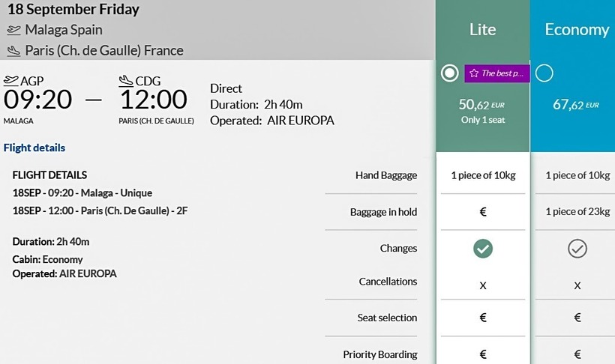The image size is (615, 364).
Task: Click the Economy seat selection euro symbol
Action: [577, 318]
